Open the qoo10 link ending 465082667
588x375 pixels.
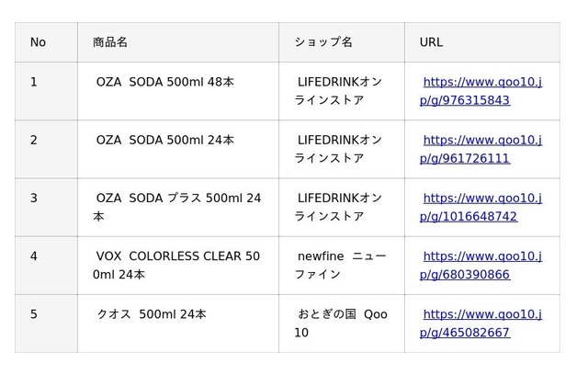481,324
